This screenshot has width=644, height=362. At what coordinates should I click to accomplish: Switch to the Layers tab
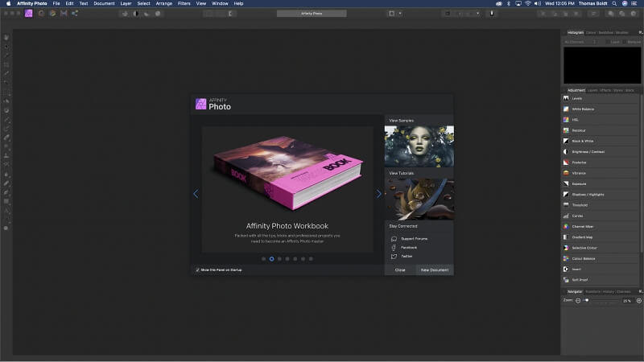pyautogui.click(x=592, y=90)
